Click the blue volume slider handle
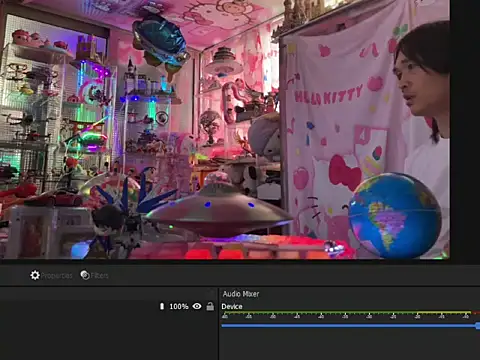Viewport: 480px width, 360px height. 478,326
